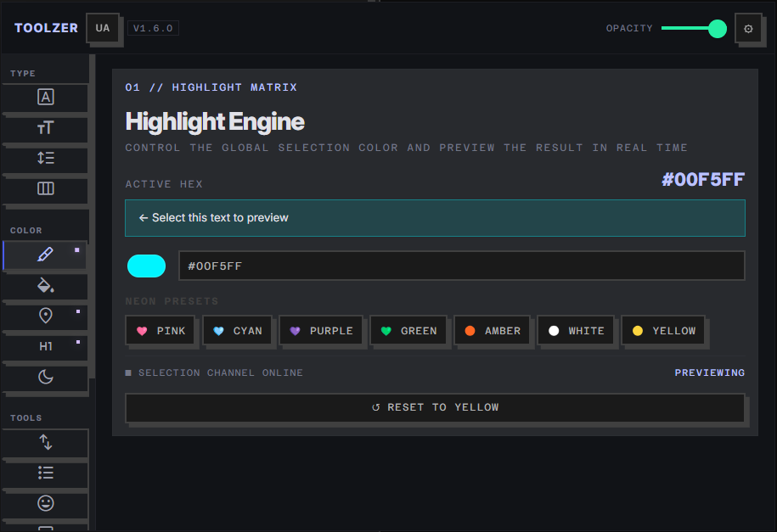
Task: Click the Reset to Yellow button
Action: point(435,407)
